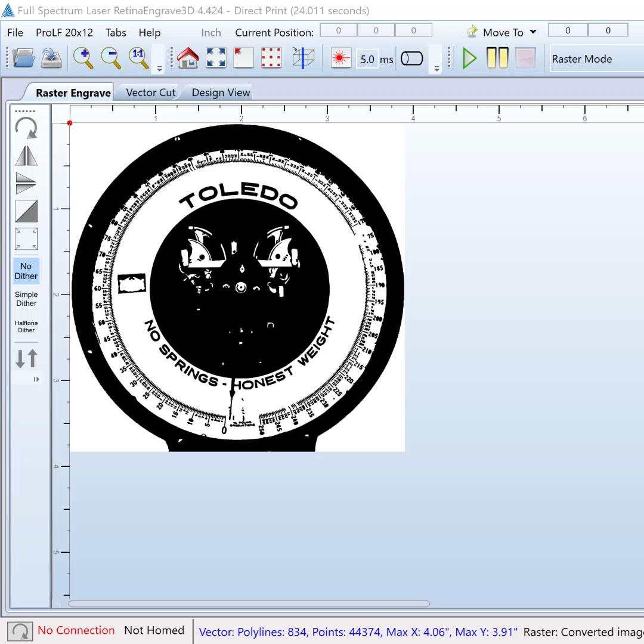Rotate the image with circular arrow tool
Screen dimensions: 644x644
(26, 128)
